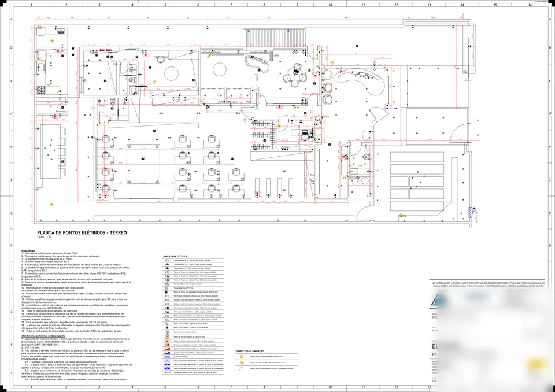
Task: Select the 'Atendimento às Normas de Desempenho' heading
Action: pos(43,336)
